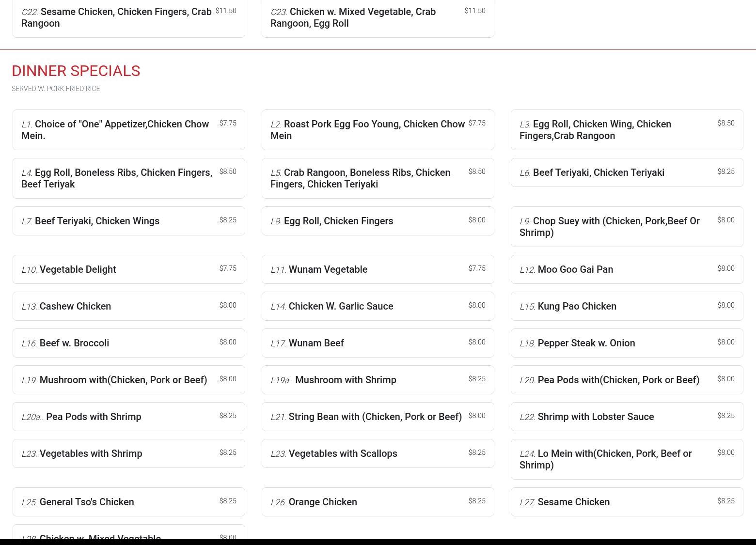Click the DINNER SPECIALS heading
Viewport: 756px width, 545px height.
(x=76, y=71)
